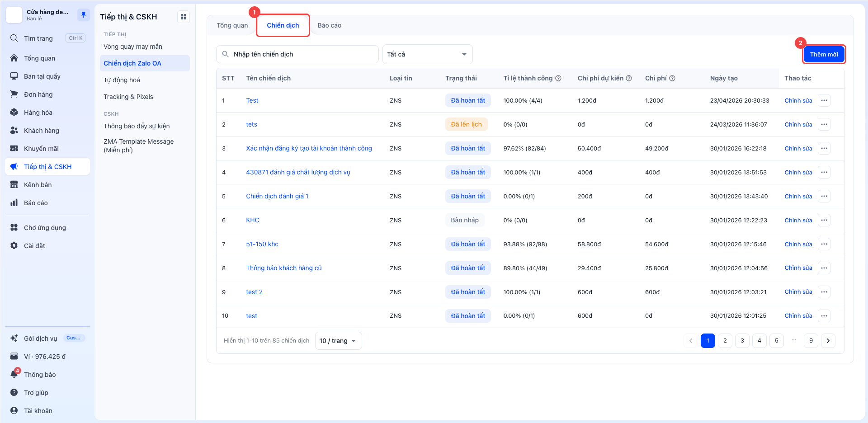
Task: Open the Tìm trang search in the sidebar
Action: click(47, 38)
